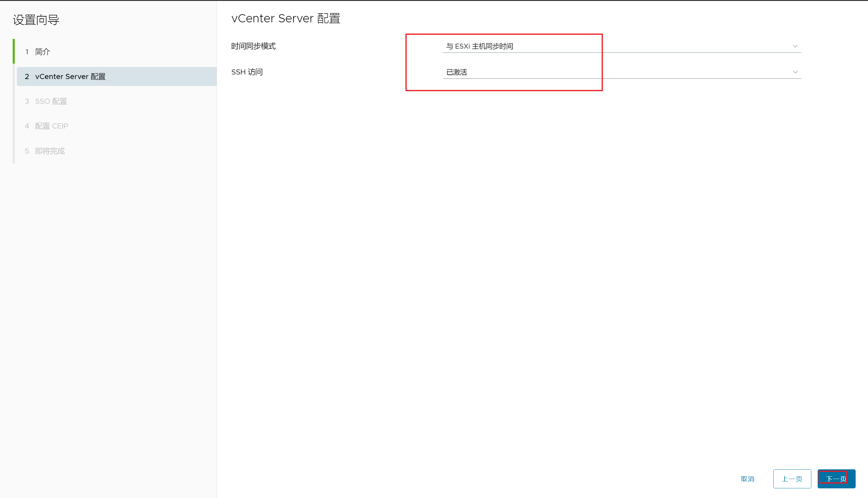The image size is (868, 498).
Task: Click the '已激活' SSH value text
Action: click(457, 72)
